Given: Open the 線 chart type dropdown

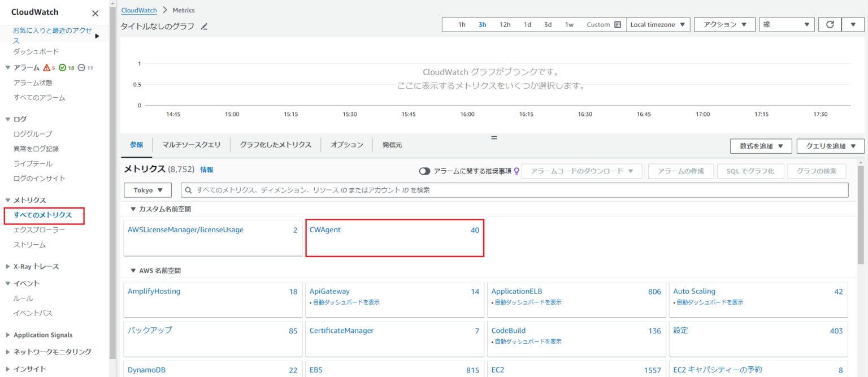Looking at the screenshot, I should pos(787,24).
